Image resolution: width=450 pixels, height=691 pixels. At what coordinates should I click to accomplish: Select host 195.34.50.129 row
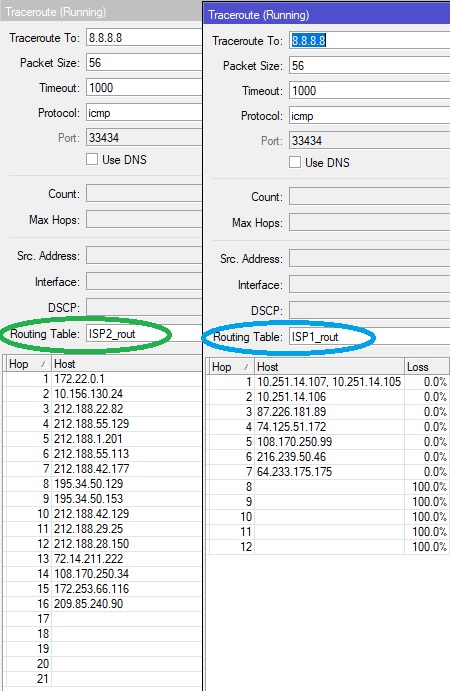click(x=102, y=483)
